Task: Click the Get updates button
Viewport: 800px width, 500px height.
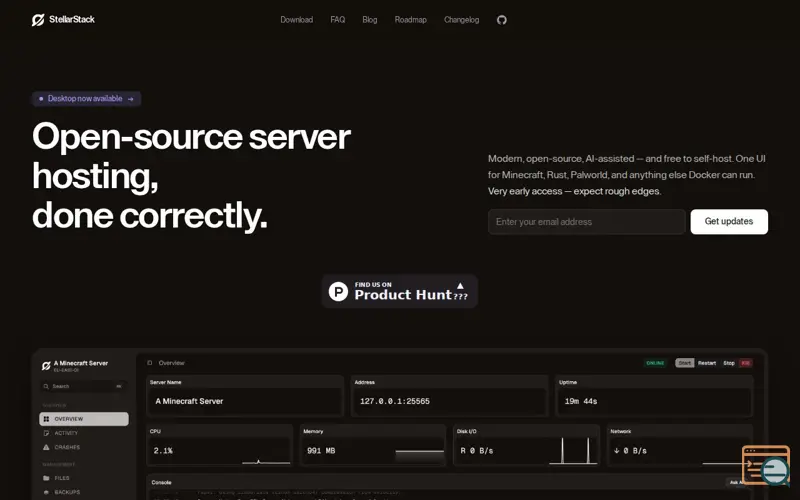Action: coord(729,221)
